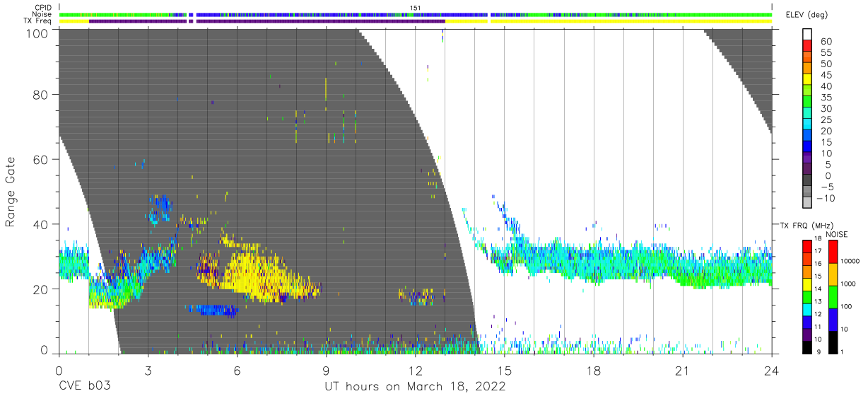The width and height of the screenshot is (868, 401).
Task: Click the 40 tick on Range Gate axis
Action: point(41,224)
